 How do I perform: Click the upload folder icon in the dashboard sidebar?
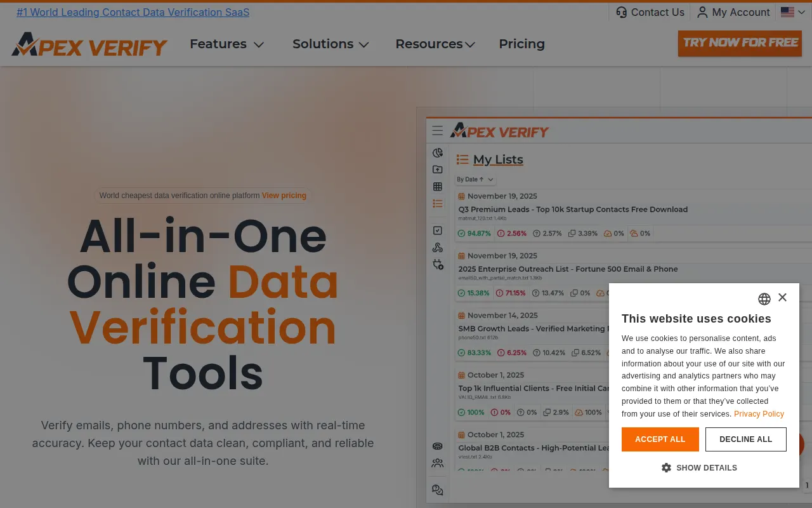click(x=438, y=170)
